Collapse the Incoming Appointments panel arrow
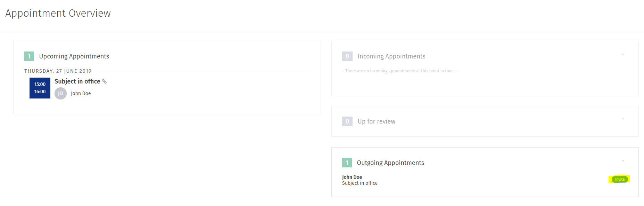 [623, 54]
